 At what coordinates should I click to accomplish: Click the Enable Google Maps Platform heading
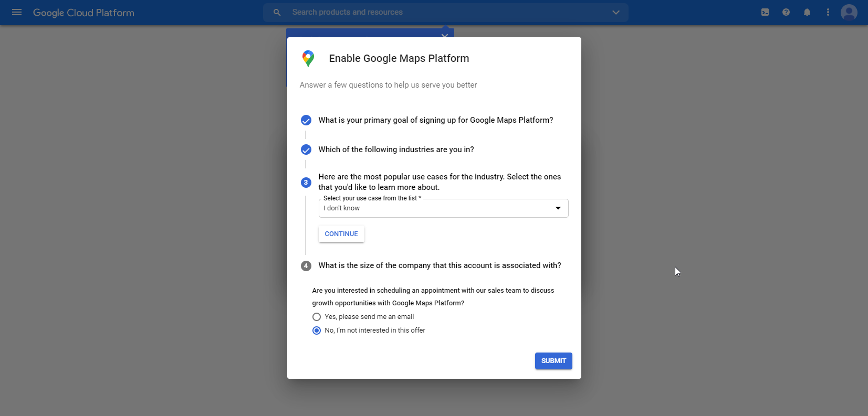click(399, 58)
